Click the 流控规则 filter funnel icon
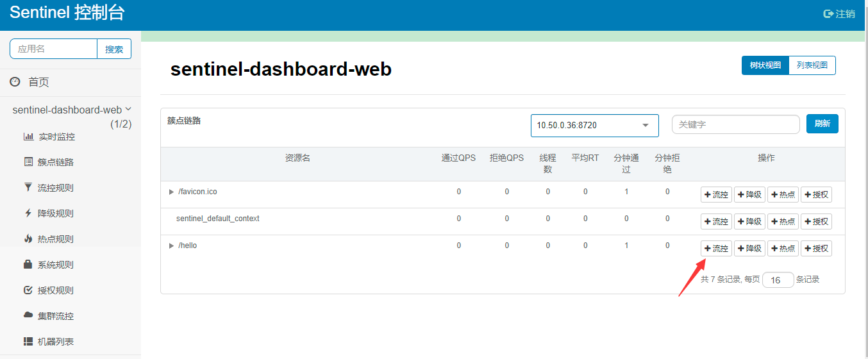Screen dimensions: 868x359 click(28, 188)
